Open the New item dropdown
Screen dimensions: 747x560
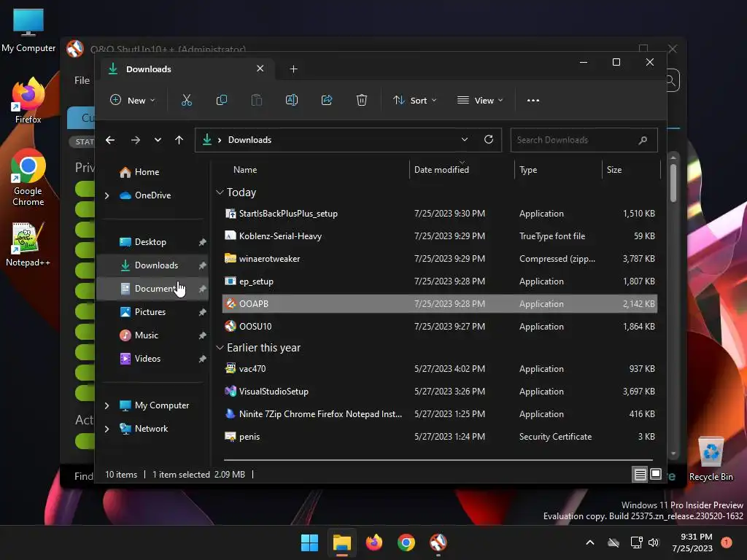tap(133, 101)
